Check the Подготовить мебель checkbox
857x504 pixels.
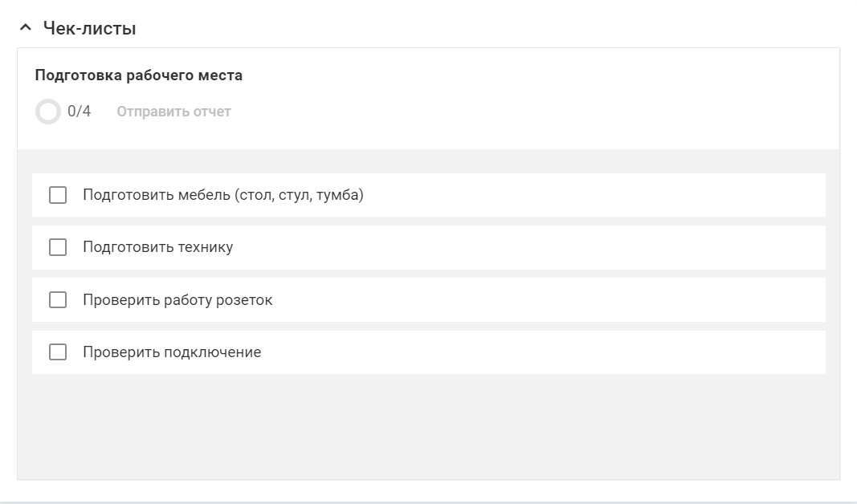coord(58,195)
